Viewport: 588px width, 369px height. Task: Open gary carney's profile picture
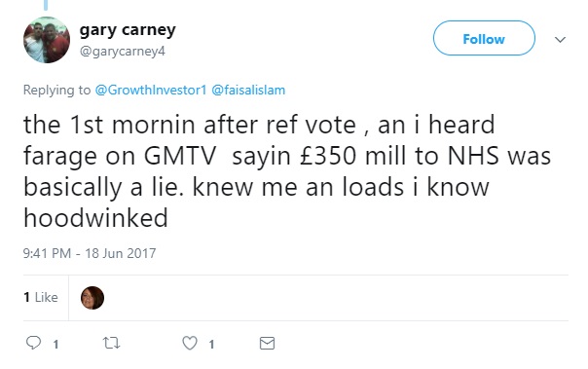[47, 40]
